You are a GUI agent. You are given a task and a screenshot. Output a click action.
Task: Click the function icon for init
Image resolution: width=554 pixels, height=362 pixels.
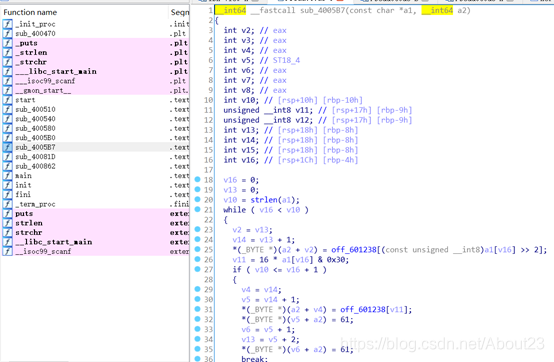7,185
